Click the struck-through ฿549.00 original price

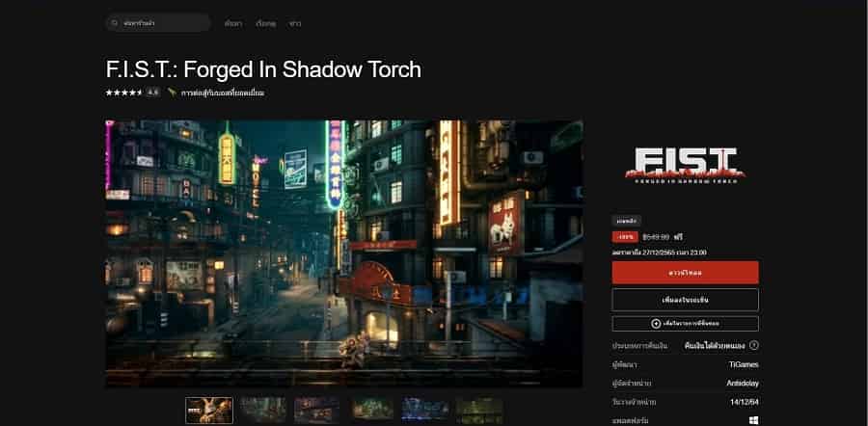(x=656, y=237)
